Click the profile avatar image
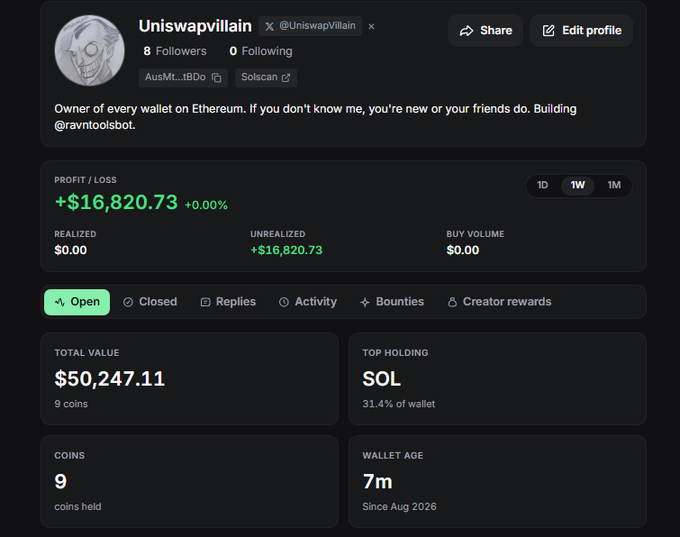Viewport: 680px width, 537px height. (x=89, y=51)
